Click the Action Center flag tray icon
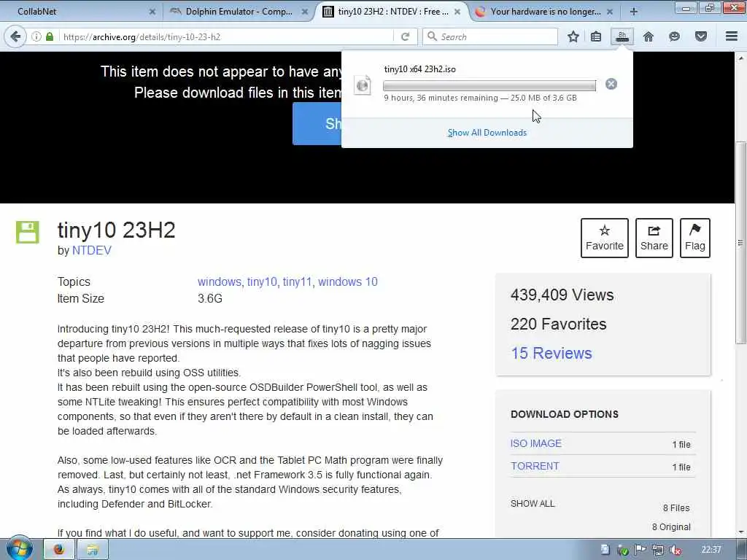Screen dimensions: 747x560 click(x=640, y=550)
